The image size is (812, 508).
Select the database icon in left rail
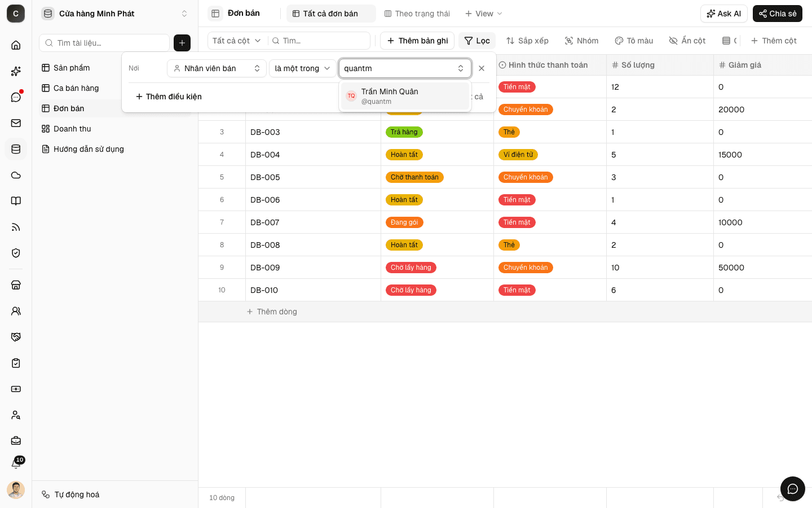[16, 149]
